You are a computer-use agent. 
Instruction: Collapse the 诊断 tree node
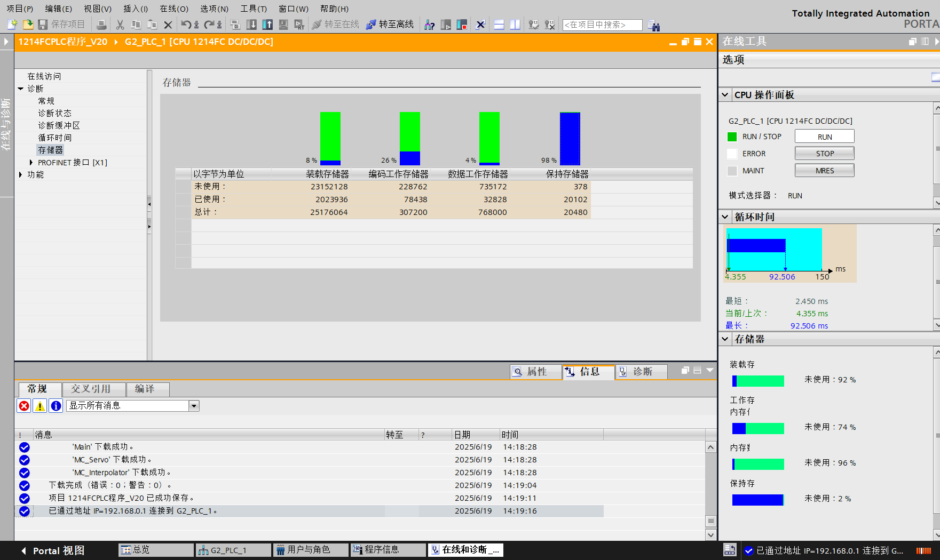click(x=21, y=89)
